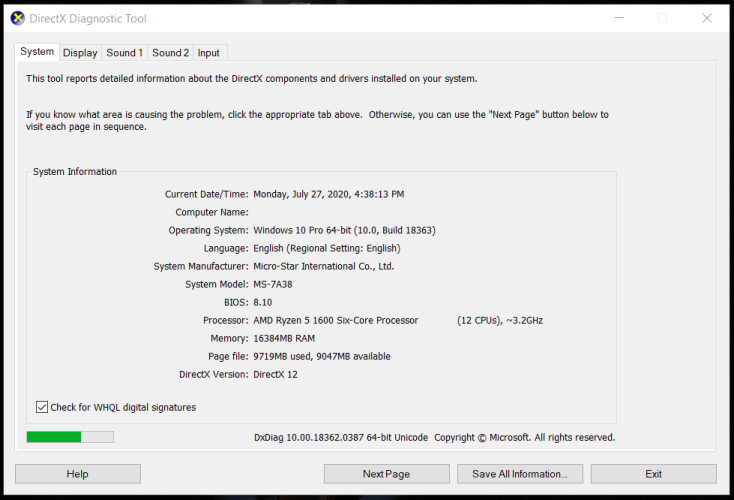Click 'AMD Ryzen 5 1600 Six-Core Processor' text
The width and height of the screenshot is (734, 500).
coord(336,321)
